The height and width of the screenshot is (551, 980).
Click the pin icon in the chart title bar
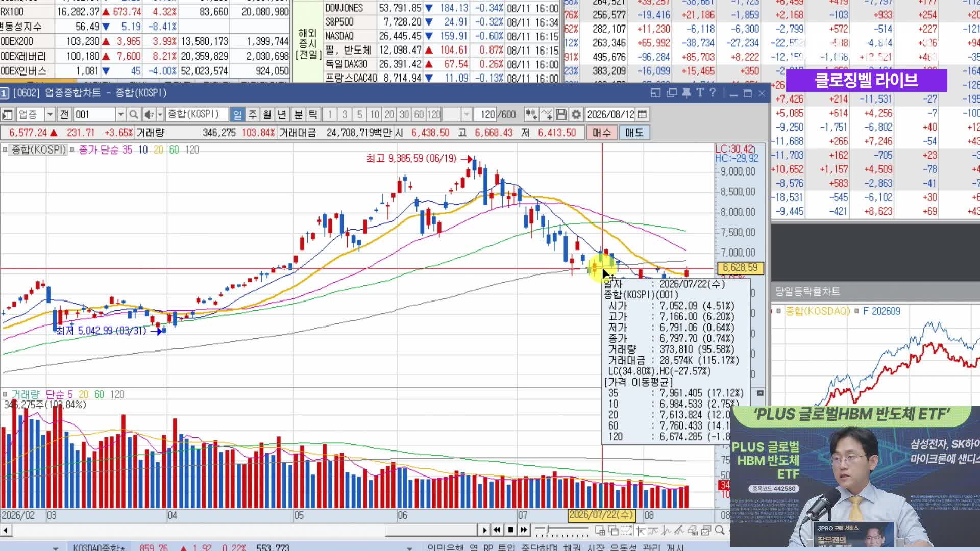tap(687, 93)
